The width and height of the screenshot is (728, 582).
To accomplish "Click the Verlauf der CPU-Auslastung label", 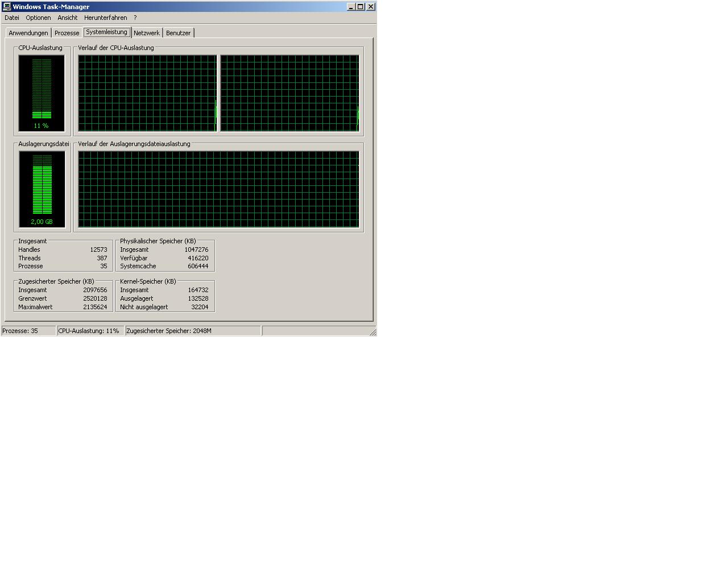I will pos(116,48).
